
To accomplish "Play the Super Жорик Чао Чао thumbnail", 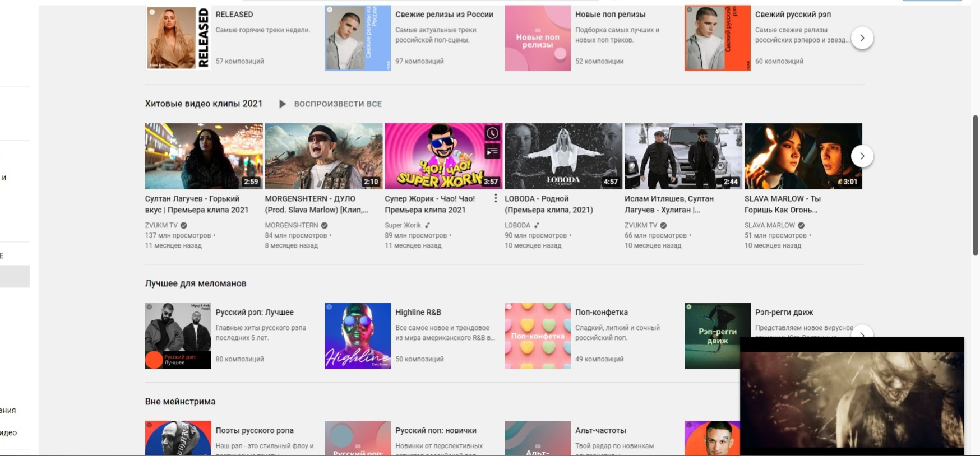I will [443, 156].
